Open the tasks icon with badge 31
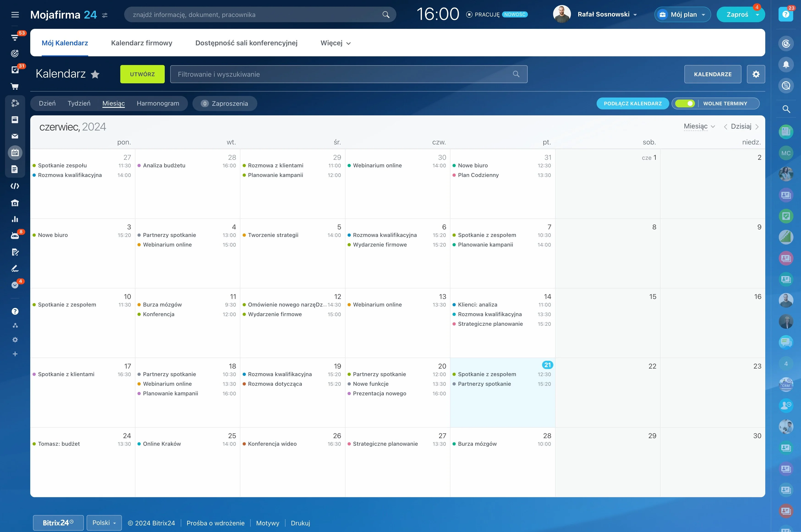Viewport: 801px width, 532px height. click(15, 70)
